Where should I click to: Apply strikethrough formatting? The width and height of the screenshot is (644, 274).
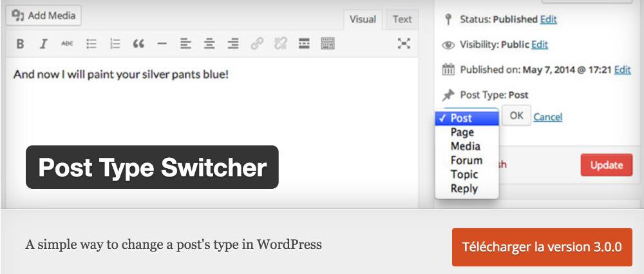coord(67,44)
